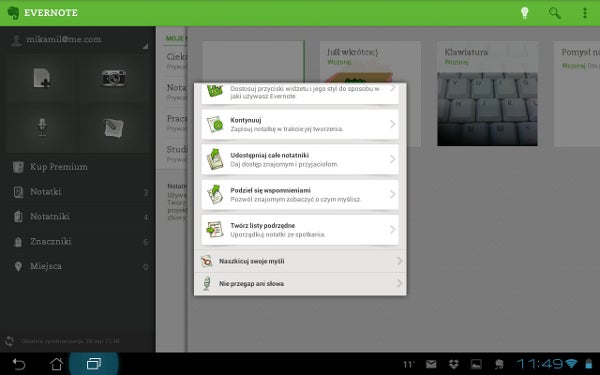600x375 pixels.
Task: Tap the Android back button
Action: tap(18, 364)
